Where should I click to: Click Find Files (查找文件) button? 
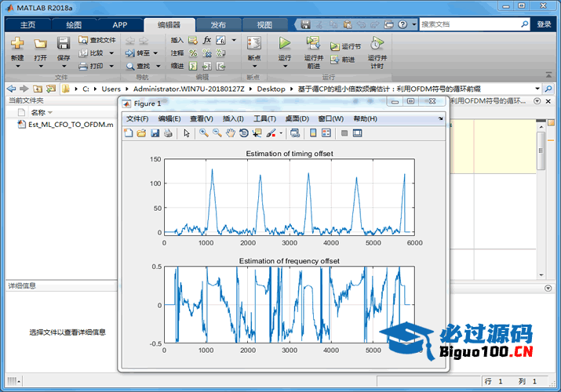tap(97, 40)
